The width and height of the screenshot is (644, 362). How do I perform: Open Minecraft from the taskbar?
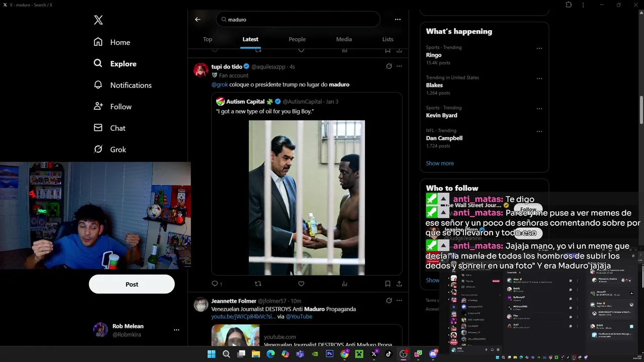(359, 354)
